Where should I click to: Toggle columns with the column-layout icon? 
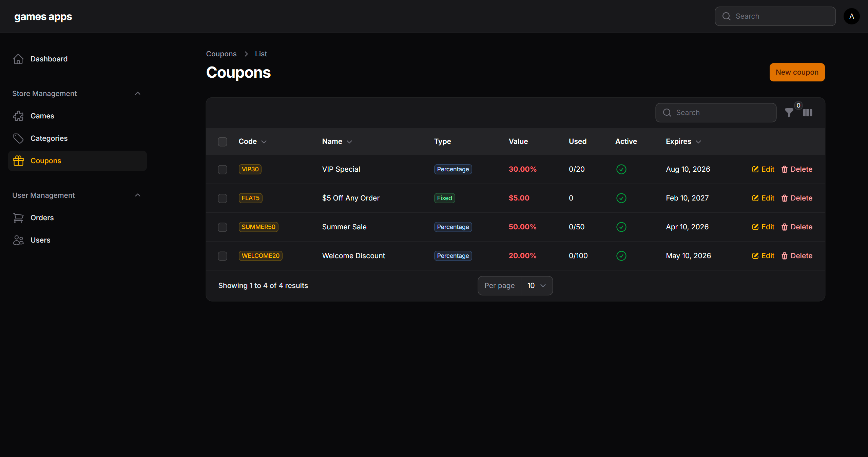(808, 113)
